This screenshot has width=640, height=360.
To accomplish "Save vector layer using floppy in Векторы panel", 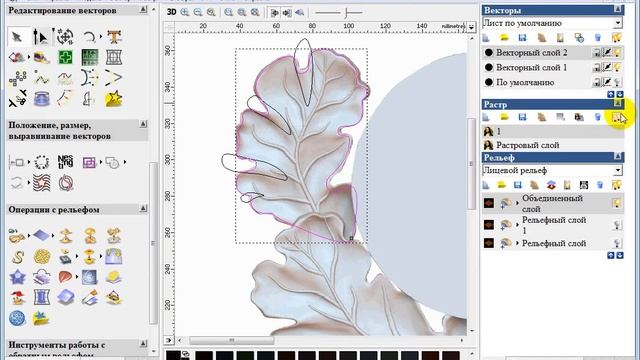I will coord(522,38).
